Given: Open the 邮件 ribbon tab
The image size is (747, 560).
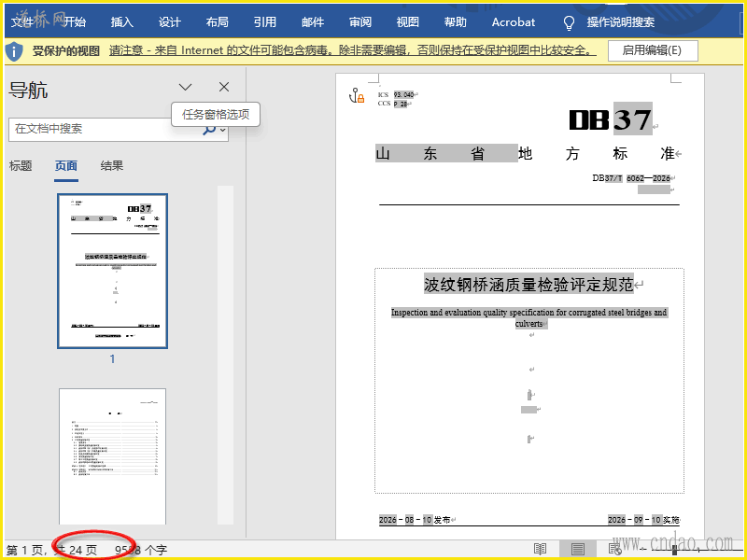Looking at the screenshot, I should click(313, 21).
